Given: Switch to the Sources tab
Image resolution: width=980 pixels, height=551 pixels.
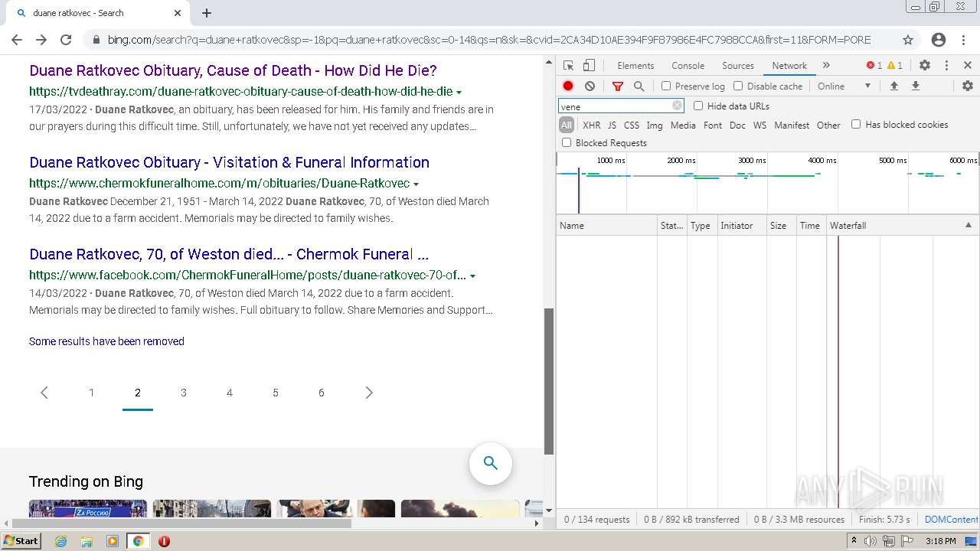Looking at the screenshot, I should click(738, 66).
